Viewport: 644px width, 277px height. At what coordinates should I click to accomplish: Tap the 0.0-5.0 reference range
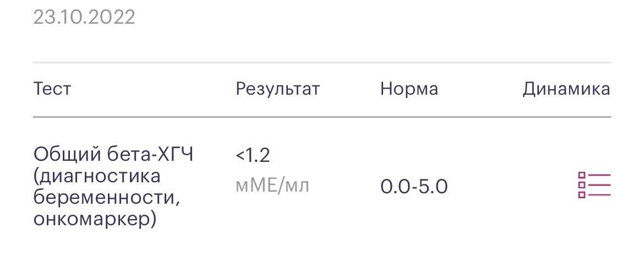point(414,187)
